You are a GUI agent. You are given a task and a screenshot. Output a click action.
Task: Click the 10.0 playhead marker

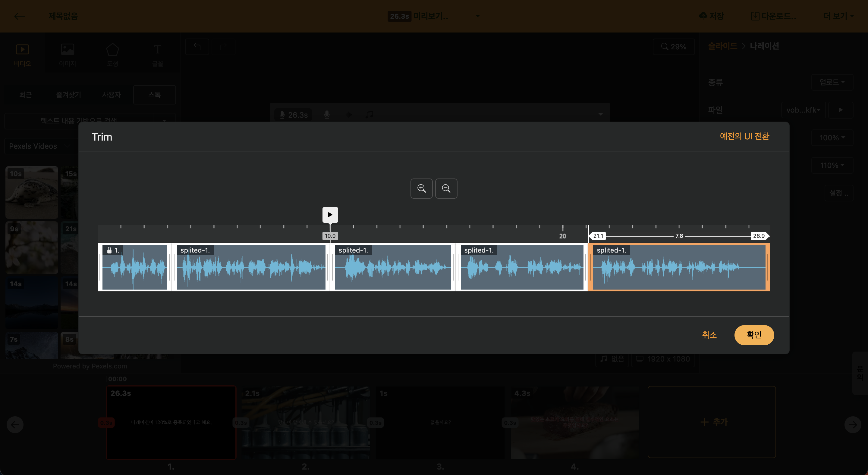pos(330,236)
